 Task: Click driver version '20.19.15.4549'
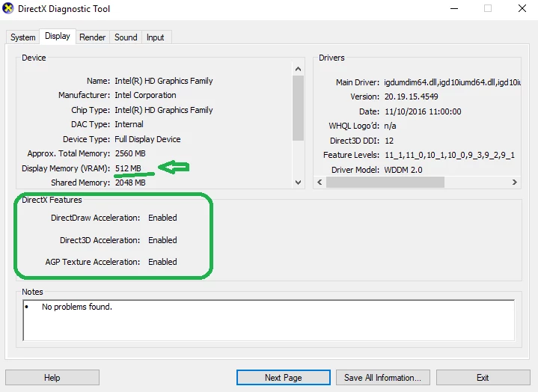(411, 97)
